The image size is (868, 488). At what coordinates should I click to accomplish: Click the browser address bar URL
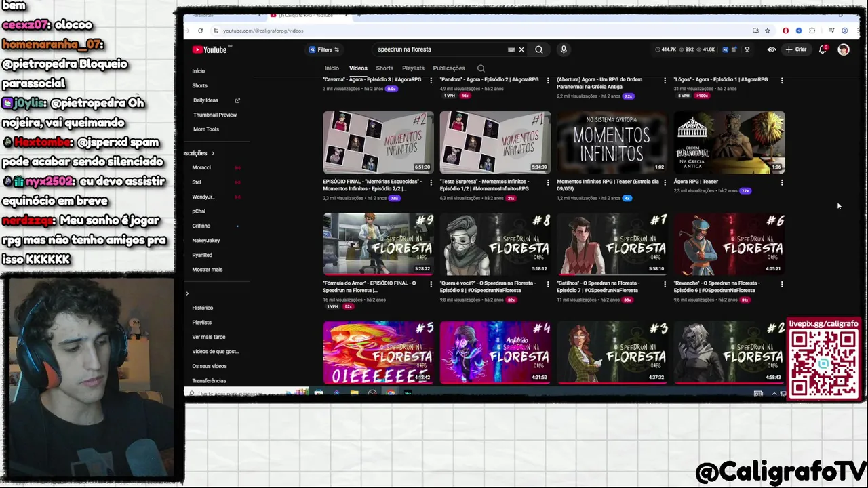pos(263,30)
